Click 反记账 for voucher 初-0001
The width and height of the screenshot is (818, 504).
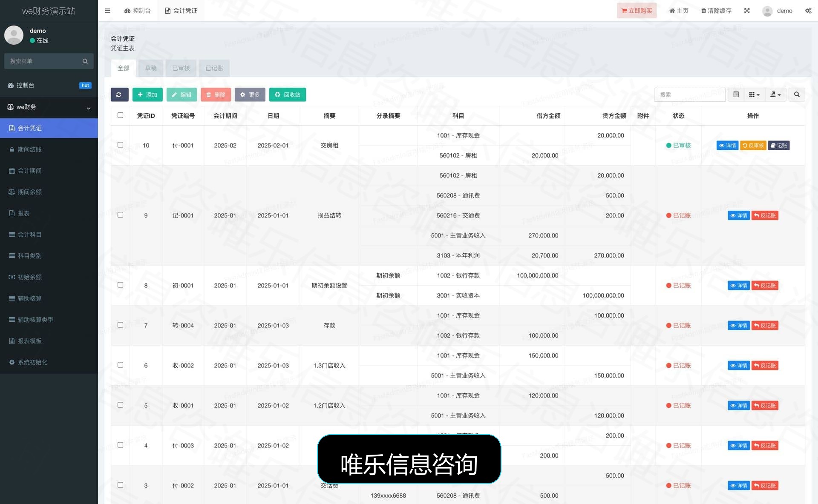pos(765,286)
